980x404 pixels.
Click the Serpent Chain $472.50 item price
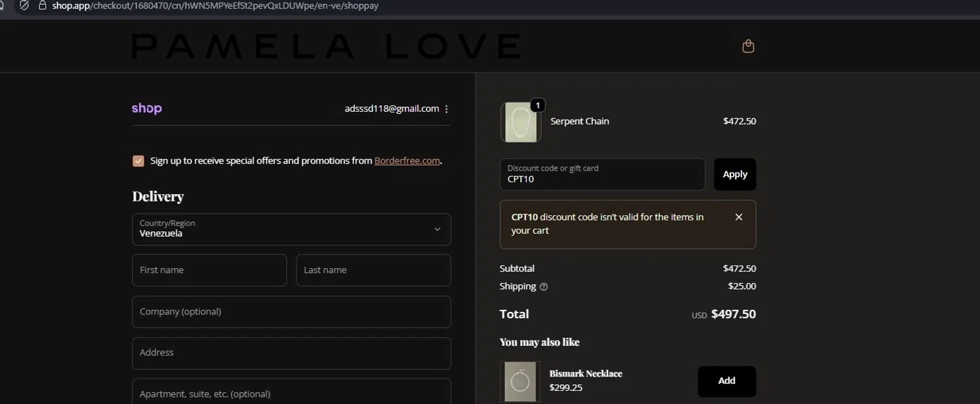point(740,122)
